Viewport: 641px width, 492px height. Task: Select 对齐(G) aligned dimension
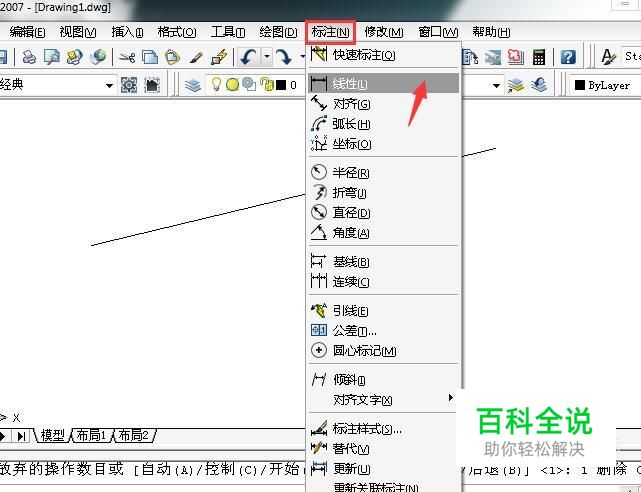coord(384,104)
